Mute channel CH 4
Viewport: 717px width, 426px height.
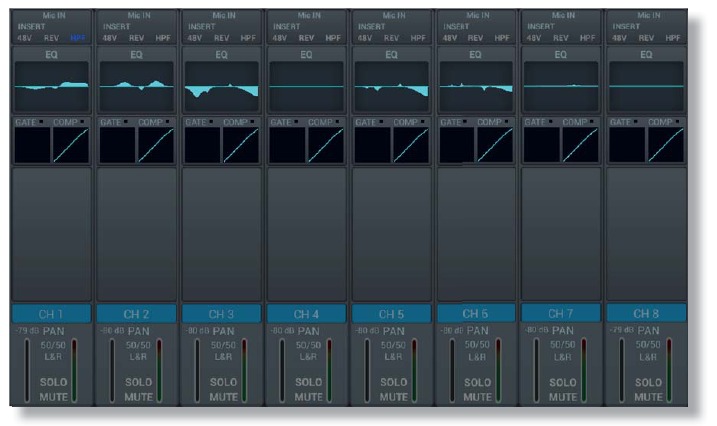point(309,397)
